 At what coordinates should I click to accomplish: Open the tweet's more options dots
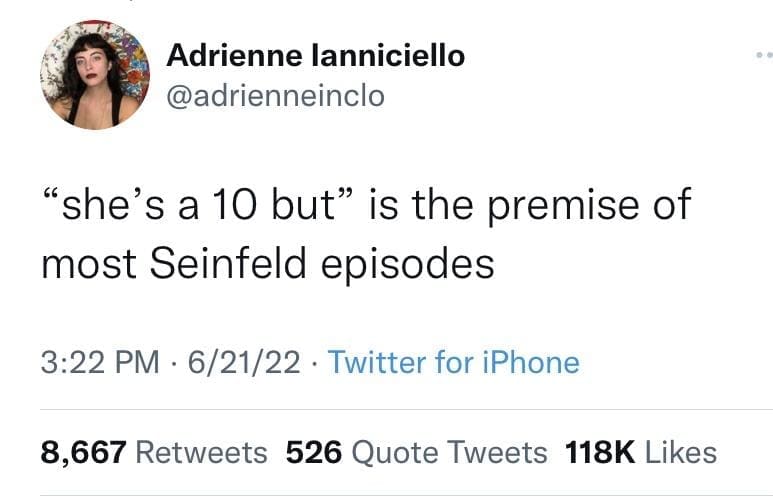763,57
